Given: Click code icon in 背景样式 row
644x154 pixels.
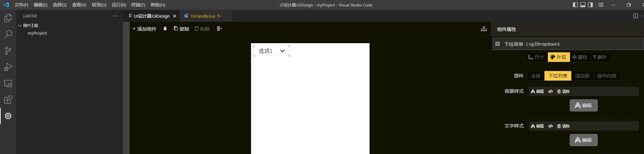Looking at the screenshot, I should [550, 91].
